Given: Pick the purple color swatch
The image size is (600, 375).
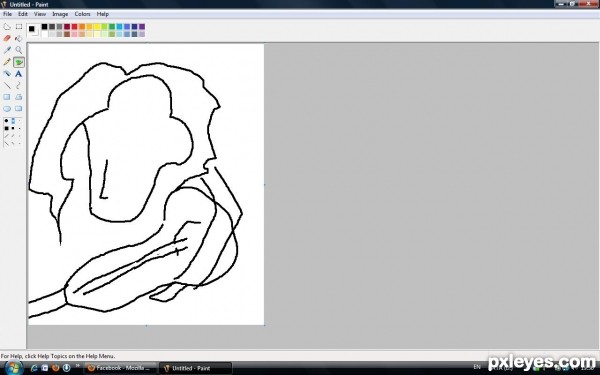Looking at the screenshot, I should 142,26.
